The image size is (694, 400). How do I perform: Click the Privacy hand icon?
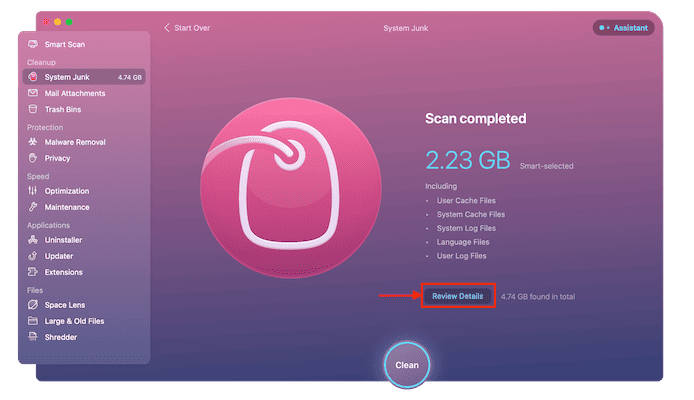pyautogui.click(x=33, y=158)
